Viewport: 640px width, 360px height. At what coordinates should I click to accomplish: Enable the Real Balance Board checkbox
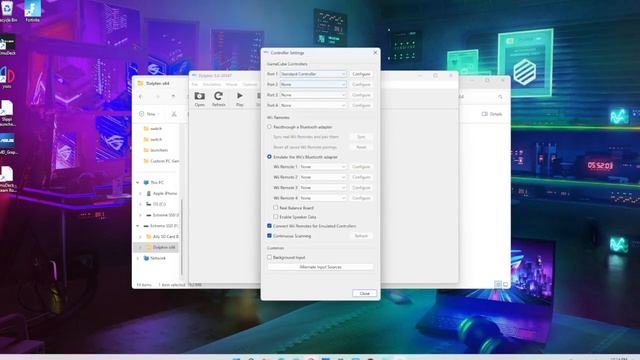click(276, 208)
